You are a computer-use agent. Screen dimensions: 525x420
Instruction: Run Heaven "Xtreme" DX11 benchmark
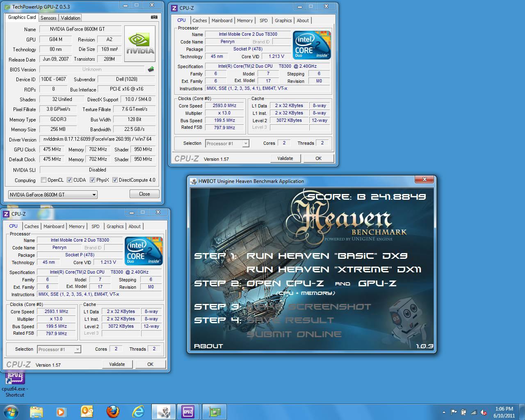pyautogui.click(x=334, y=269)
